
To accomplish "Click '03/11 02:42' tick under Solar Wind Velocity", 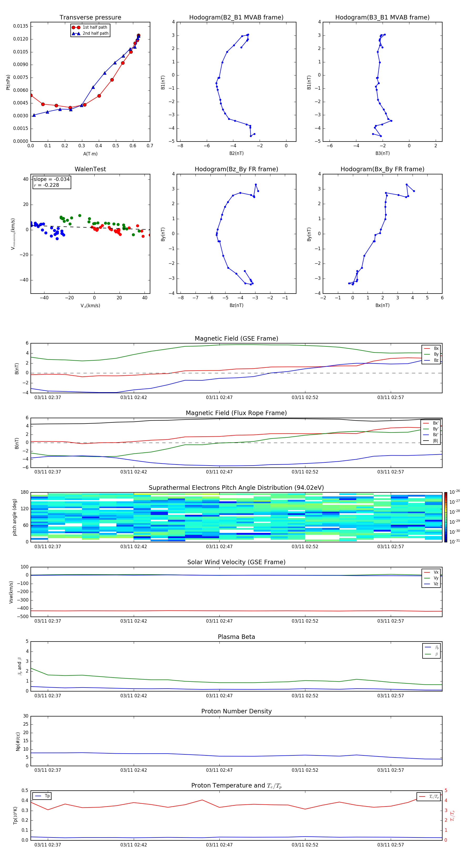I will [134, 621].
